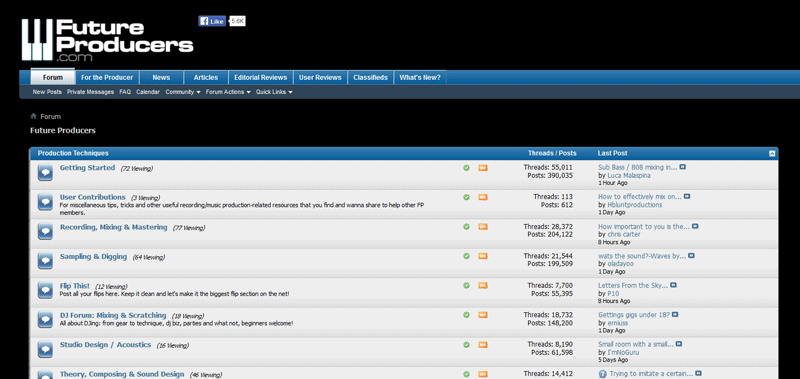Open Recording, Mixing & Mastering forum

[113, 227]
